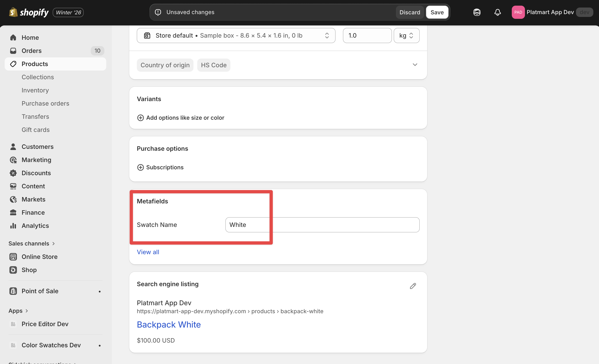
Task: Click the Sidekick assistant icon in top bar
Action: [477, 12]
